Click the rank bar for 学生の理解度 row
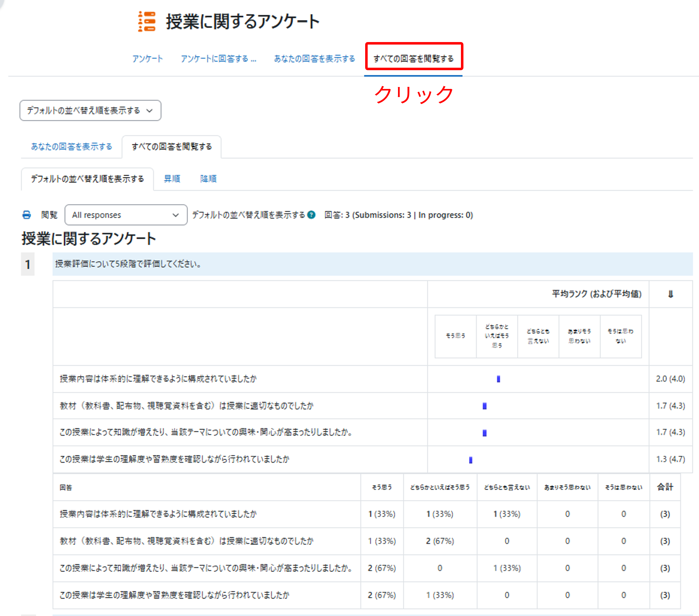 pos(471,460)
